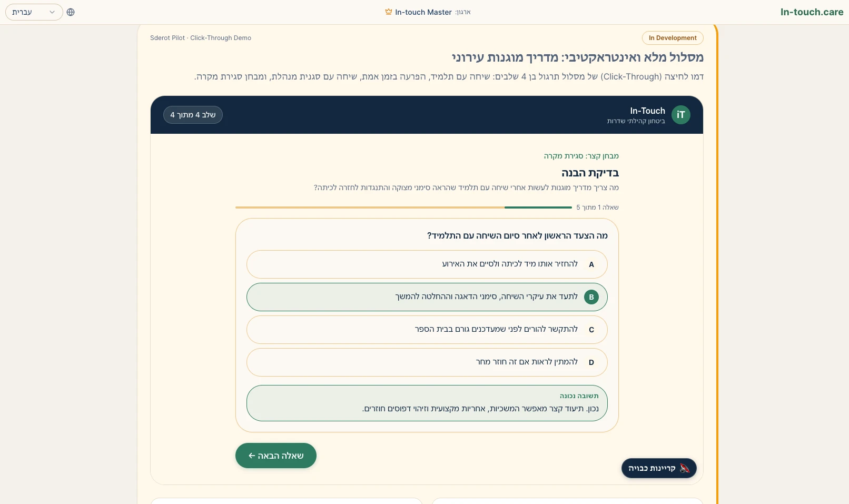Image resolution: width=849 pixels, height=504 pixels.
Task: Click the שלב 4 מתוך 4 step badge
Action: 193,115
